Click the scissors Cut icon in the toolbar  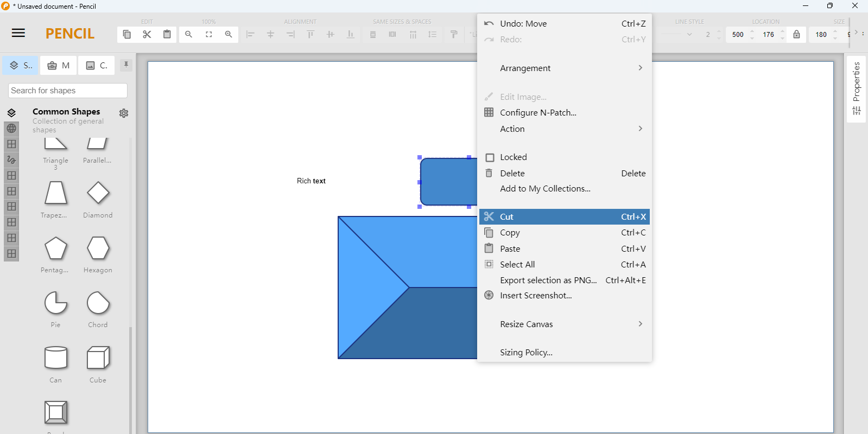147,34
